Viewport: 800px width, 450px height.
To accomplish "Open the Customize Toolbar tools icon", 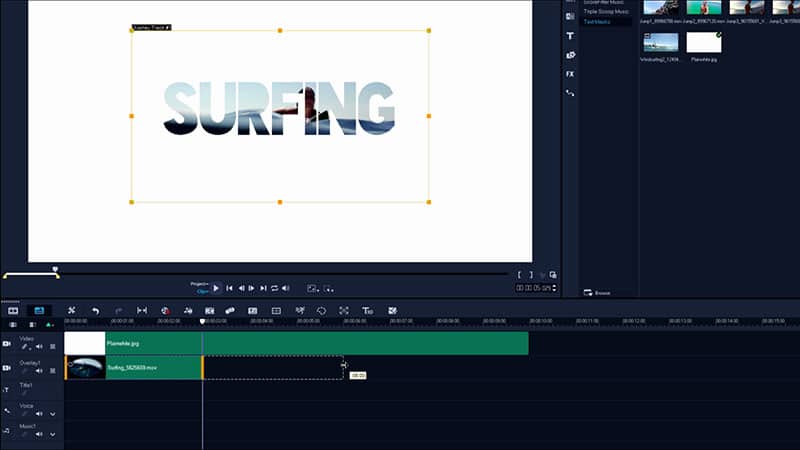I will coord(71,310).
